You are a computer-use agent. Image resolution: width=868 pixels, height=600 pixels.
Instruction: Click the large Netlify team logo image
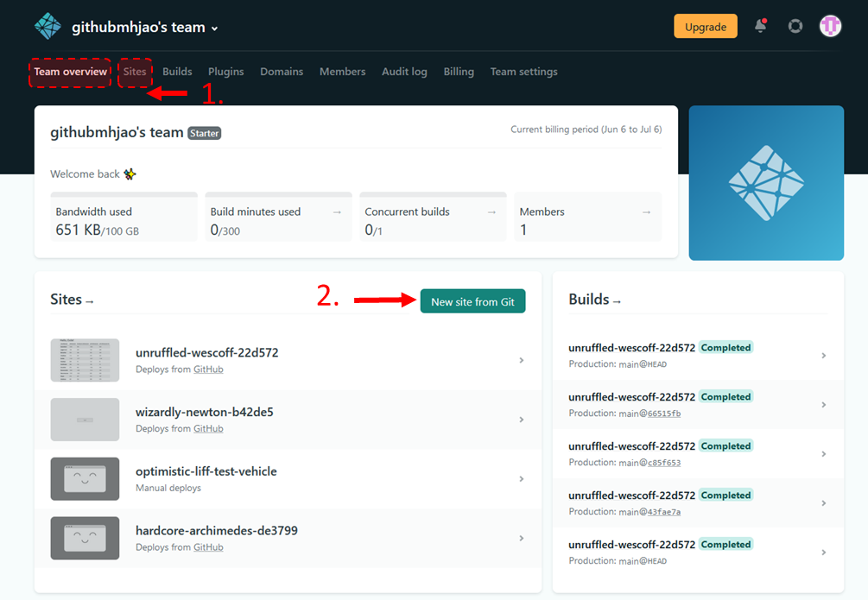[766, 183]
